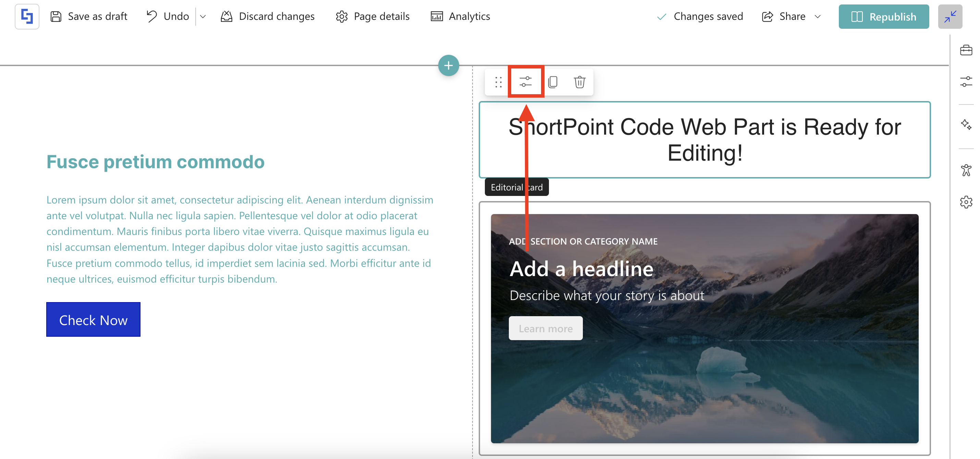The height and width of the screenshot is (459, 980).
Task: Duplicate the selected web part
Action: 552,82
